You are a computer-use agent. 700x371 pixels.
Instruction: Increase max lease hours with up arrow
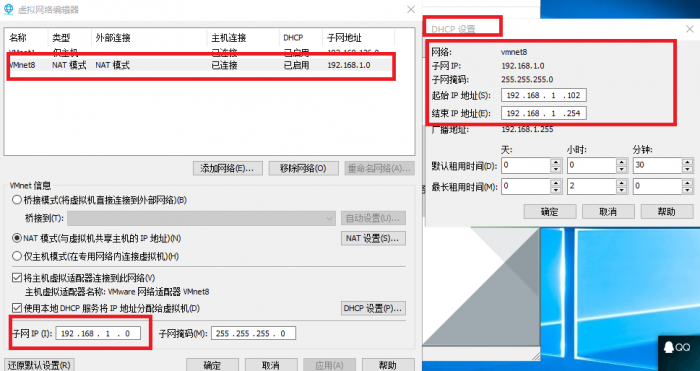click(x=622, y=183)
